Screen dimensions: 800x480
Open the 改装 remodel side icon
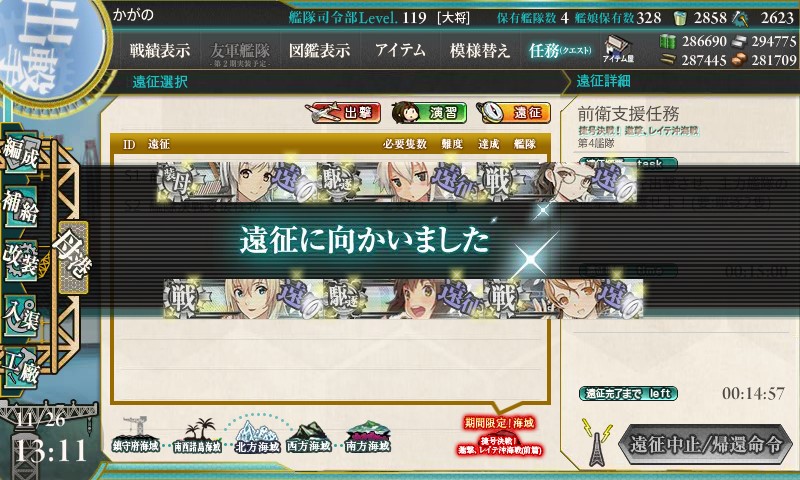[x=21, y=260]
